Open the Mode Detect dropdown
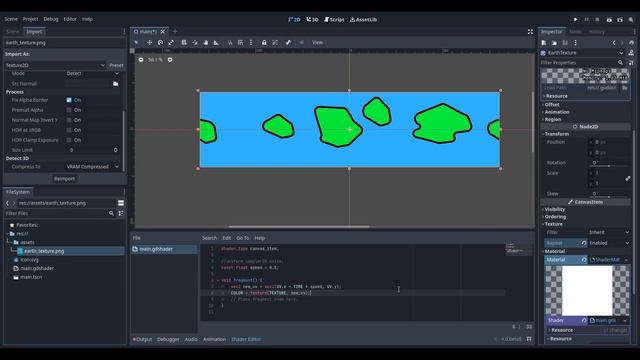 (93, 73)
